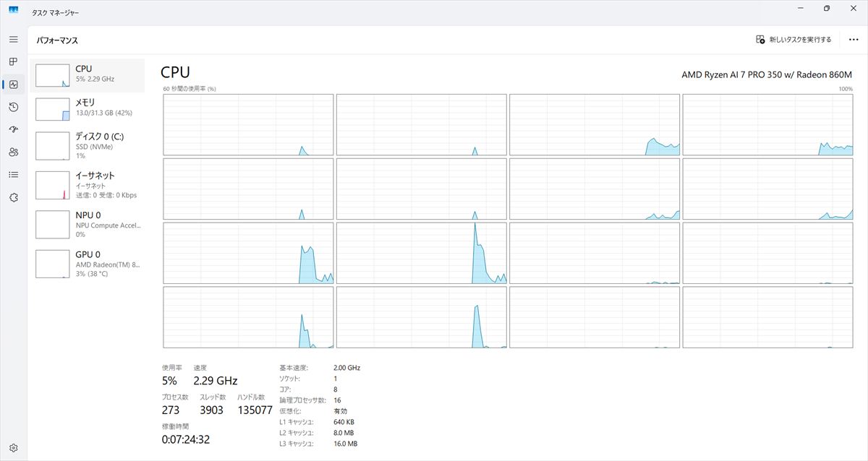868x461 pixels.
Task: Select the Performance page icon
Action: point(13,85)
